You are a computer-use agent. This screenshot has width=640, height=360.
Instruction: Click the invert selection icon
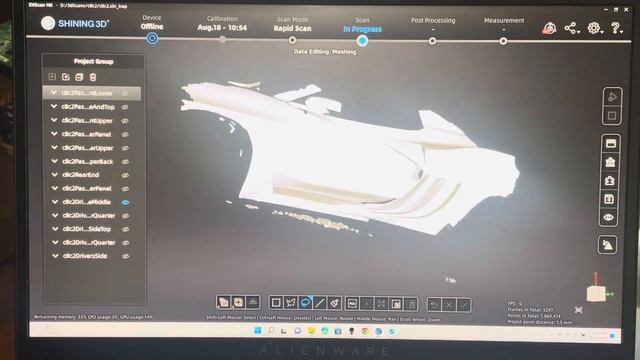click(x=396, y=304)
